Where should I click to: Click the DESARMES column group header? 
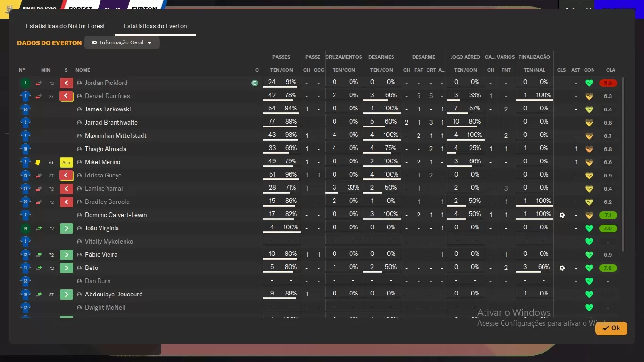(381, 57)
